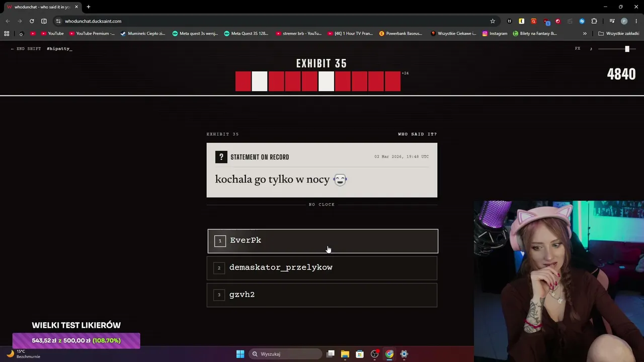
Task: Open Task View from the taskbar
Action: pos(331,354)
